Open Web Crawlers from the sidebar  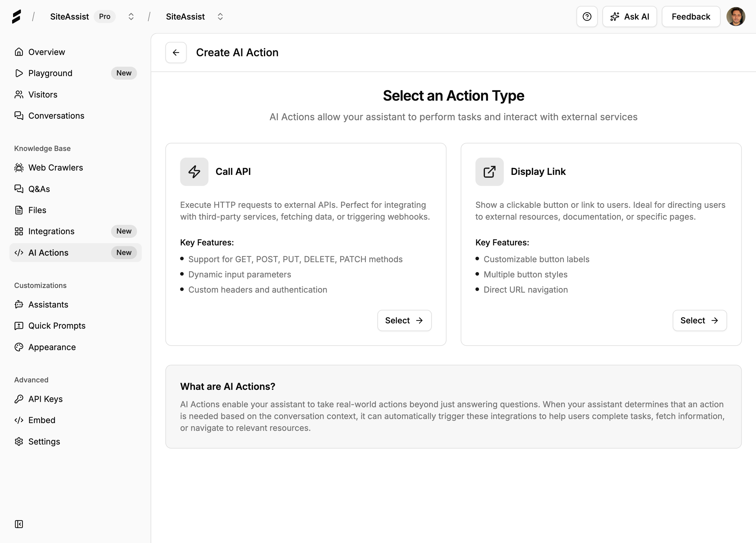click(55, 167)
